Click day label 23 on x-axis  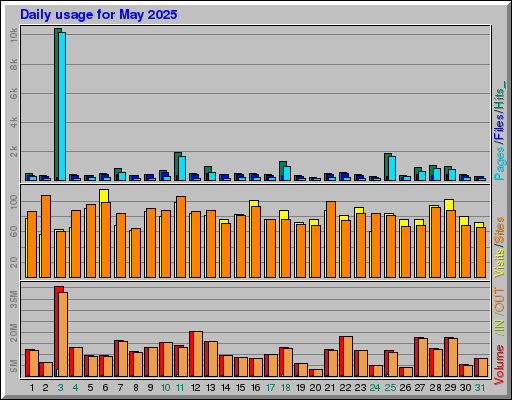(360, 388)
